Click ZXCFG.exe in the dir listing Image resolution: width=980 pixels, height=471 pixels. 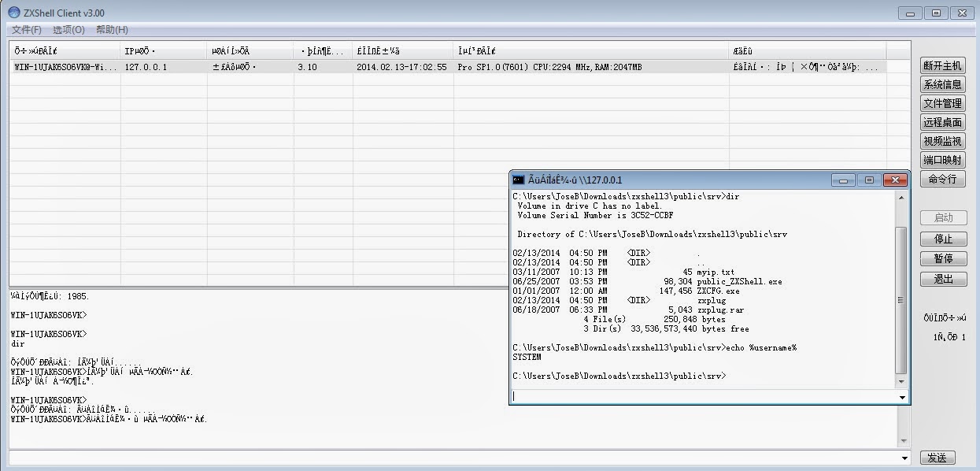click(x=718, y=291)
